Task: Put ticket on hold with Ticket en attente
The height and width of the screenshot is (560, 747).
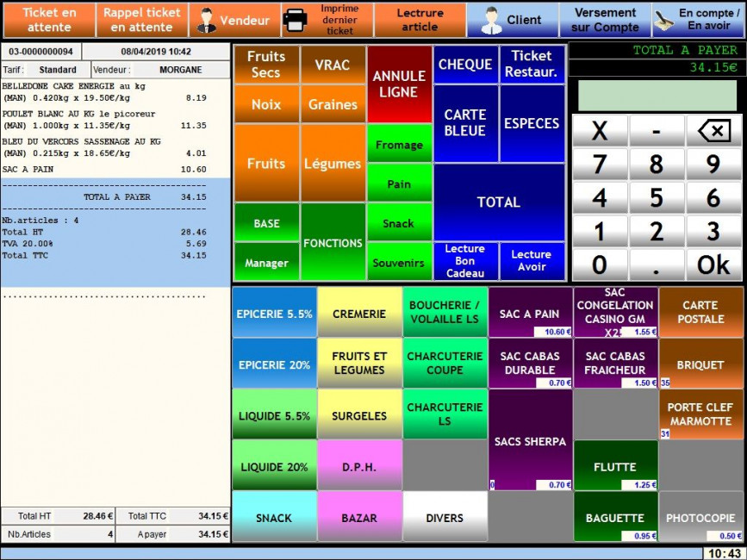Action: pyautogui.click(x=48, y=20)
